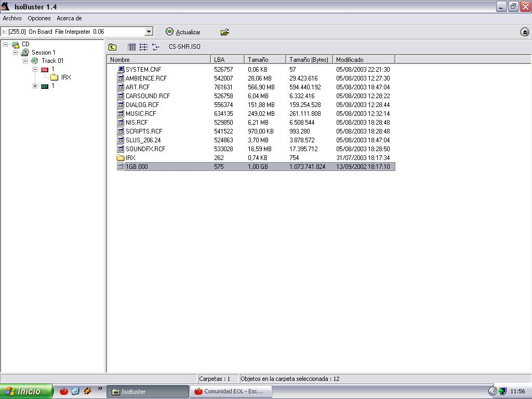Switch to Comunidad EOL taskbar window
The image size is (532, 399).
coord(229,392)
